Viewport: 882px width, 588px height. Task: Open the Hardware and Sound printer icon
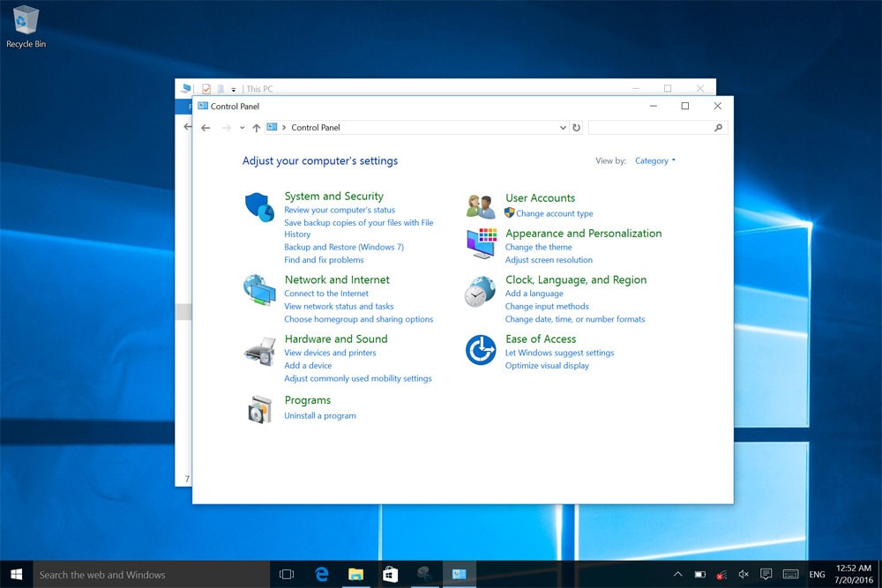point(259,350)
